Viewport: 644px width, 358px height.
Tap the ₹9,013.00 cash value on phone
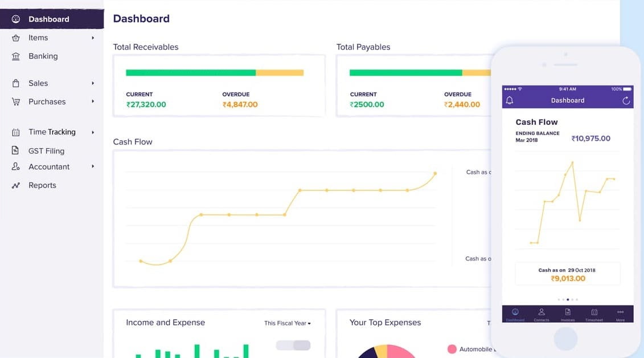pyautogui.click(x=568, y=278)
